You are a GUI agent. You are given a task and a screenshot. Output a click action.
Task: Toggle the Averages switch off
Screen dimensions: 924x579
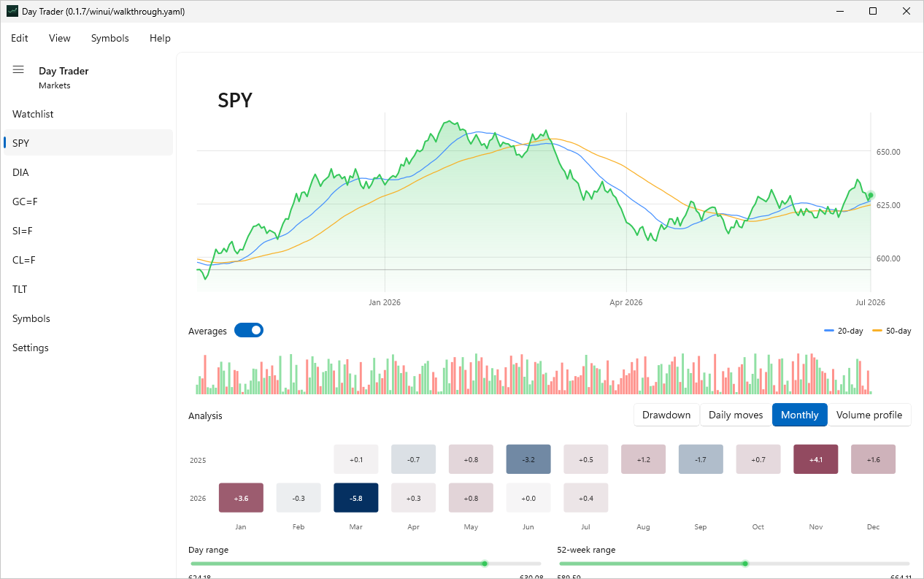249,331
